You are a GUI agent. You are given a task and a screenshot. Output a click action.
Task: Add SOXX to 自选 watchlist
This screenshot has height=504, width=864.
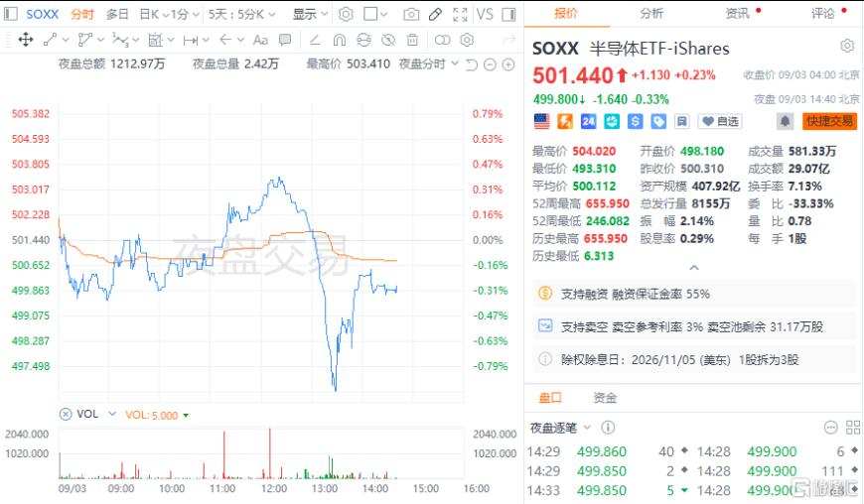click(720, 121)
